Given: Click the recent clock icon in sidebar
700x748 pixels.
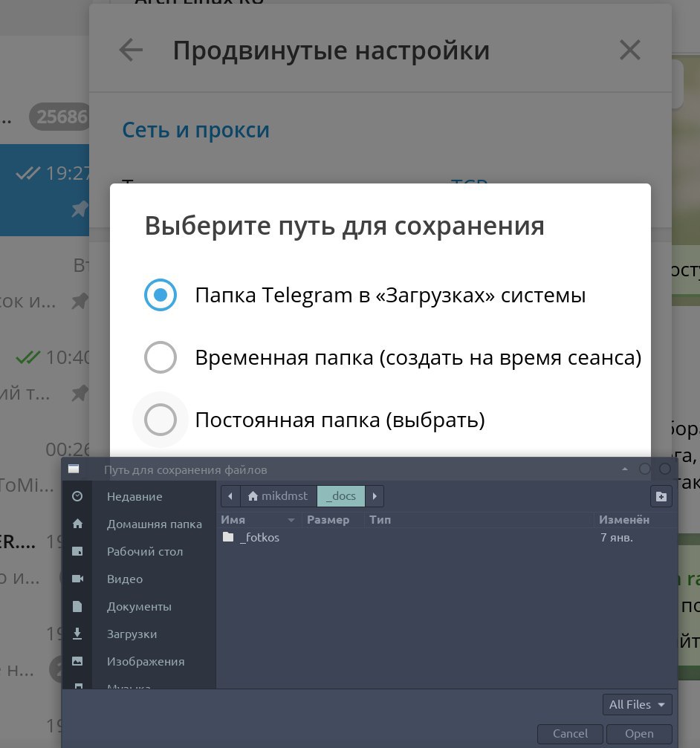Looking at the screenshot, I should [77, 497].
